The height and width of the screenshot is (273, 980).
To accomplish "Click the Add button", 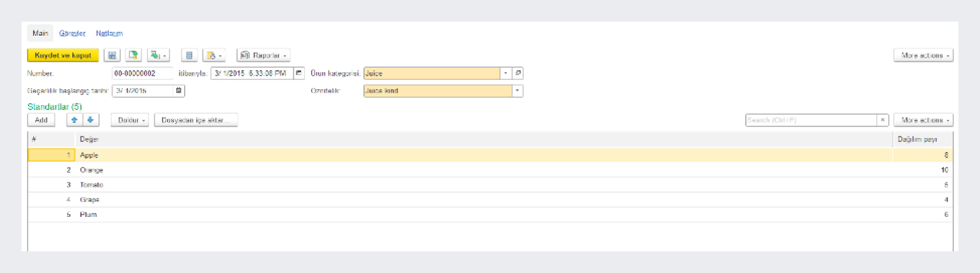I will point(40,120).
